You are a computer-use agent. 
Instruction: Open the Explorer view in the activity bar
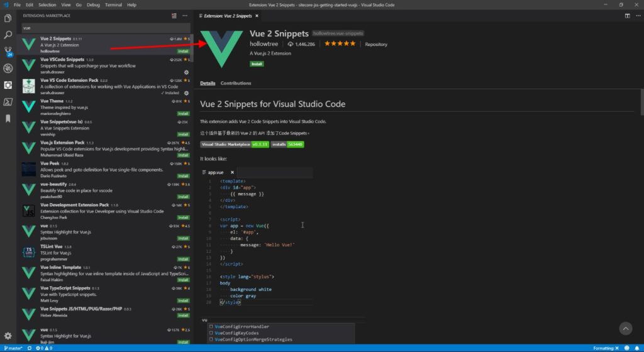(8, 18)
